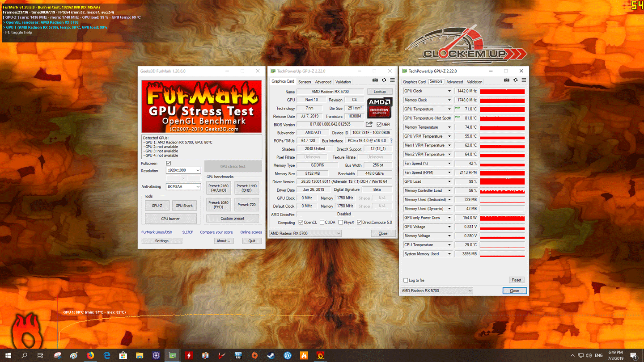
Task: Click the screenshot camera icon in GPU-Z Graphics Card window
Action: [x=375, y=80]
